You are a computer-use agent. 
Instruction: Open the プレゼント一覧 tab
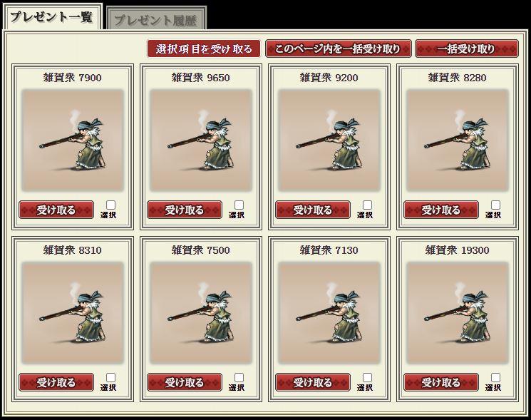click(52, 17)
